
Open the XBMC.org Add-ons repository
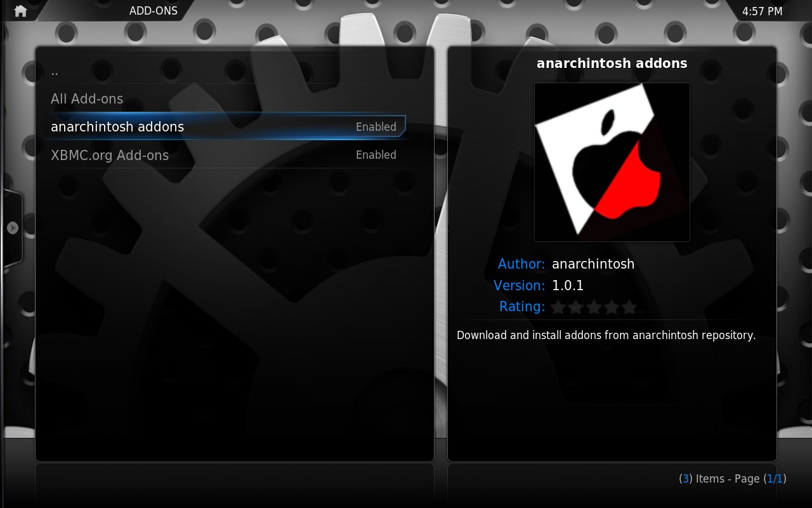click(x=110, y=155)
